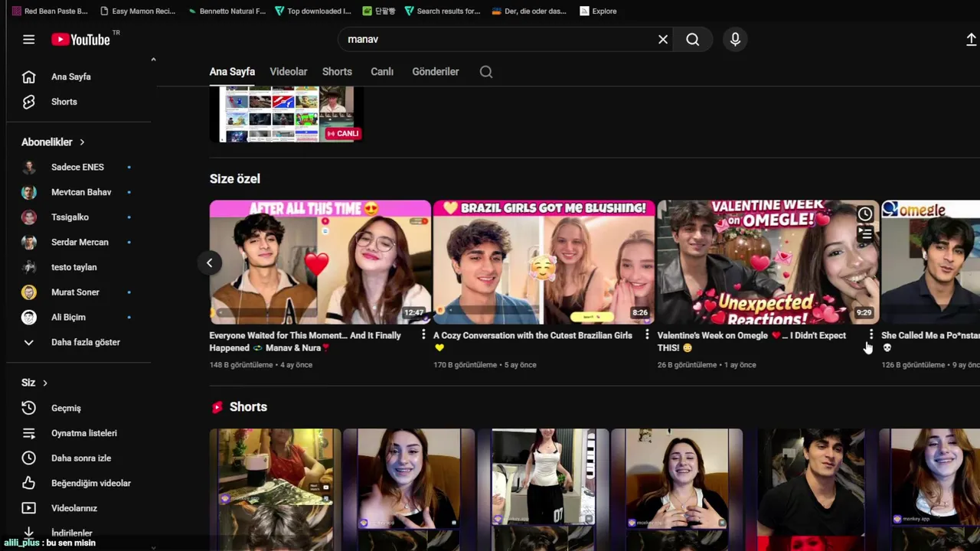The image size is (980, 551).
Task: Click the 170 B görüntüleme view count
Action: pos(465,365)
